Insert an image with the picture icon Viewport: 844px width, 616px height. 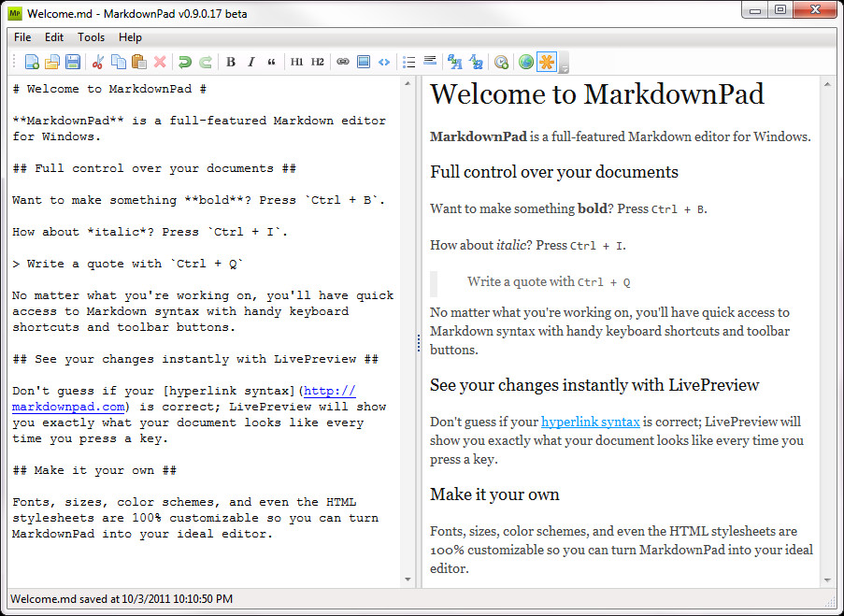coord(364,62)
